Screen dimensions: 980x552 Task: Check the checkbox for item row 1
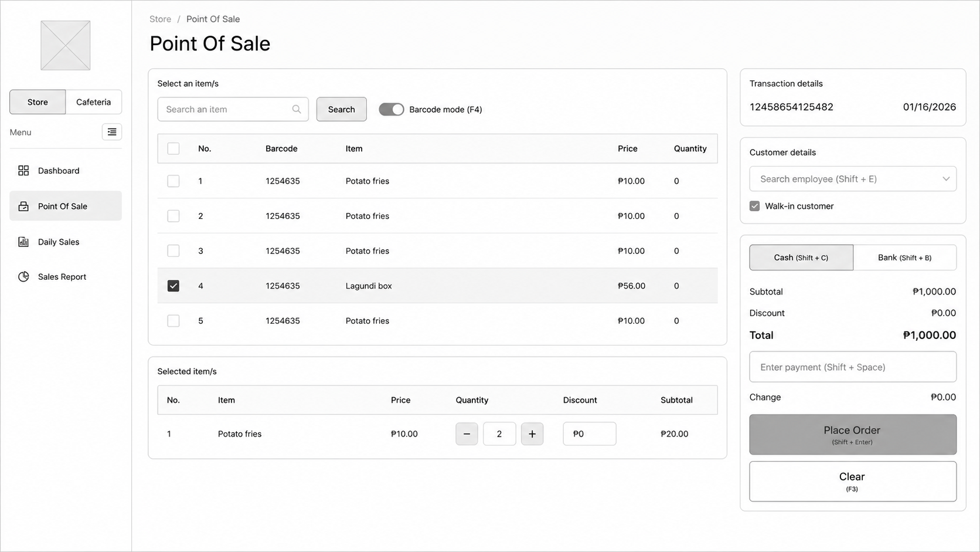[x=173, y=181]
